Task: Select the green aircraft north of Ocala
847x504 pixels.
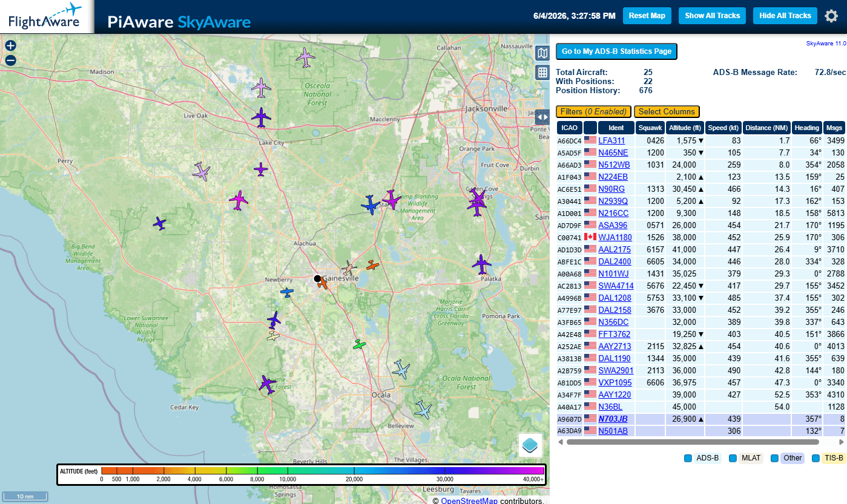Action: tap(360, 344)
